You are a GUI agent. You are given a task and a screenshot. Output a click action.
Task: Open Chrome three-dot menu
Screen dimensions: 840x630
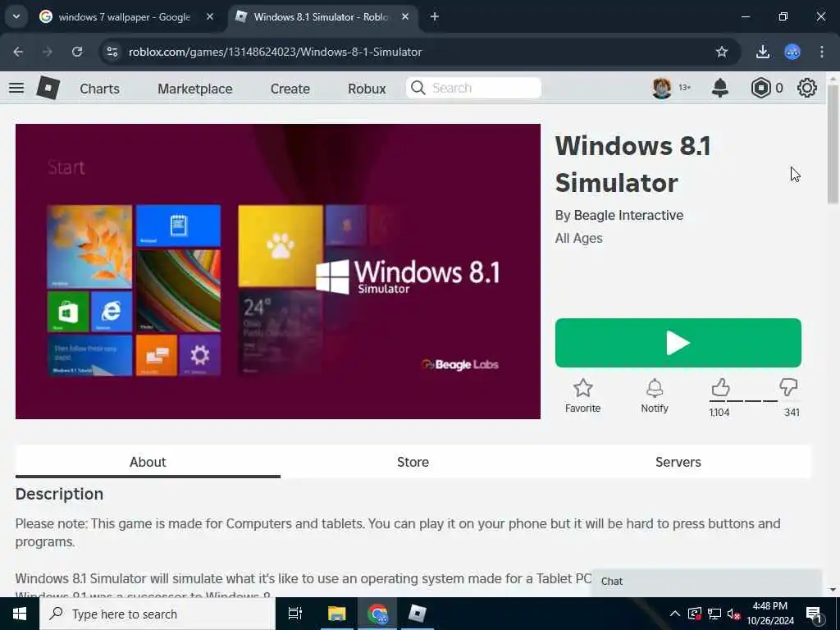click(x=822, y=52)
